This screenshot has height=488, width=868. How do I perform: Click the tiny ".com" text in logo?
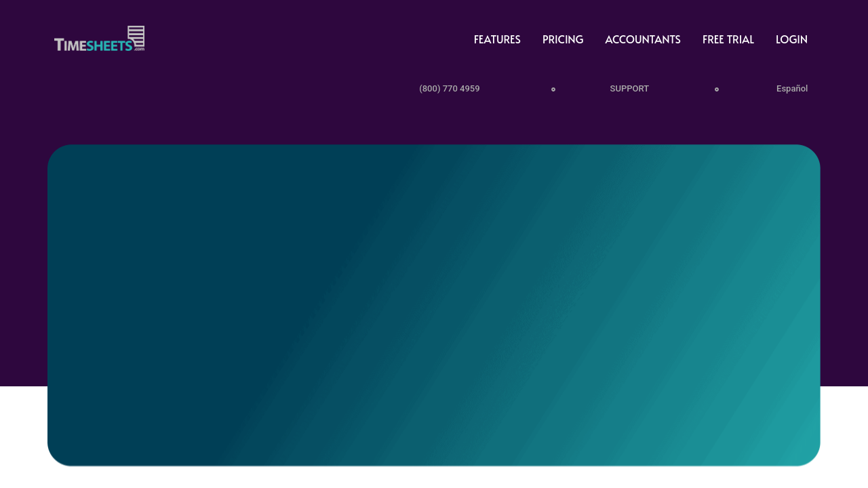[x=139, y=49]
